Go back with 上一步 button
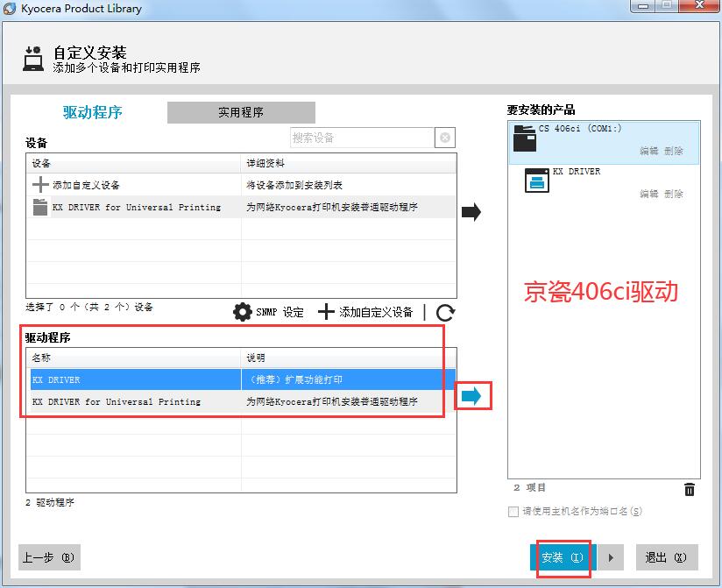The height and width of the screenshot is (588, 722). pos(49,557)
